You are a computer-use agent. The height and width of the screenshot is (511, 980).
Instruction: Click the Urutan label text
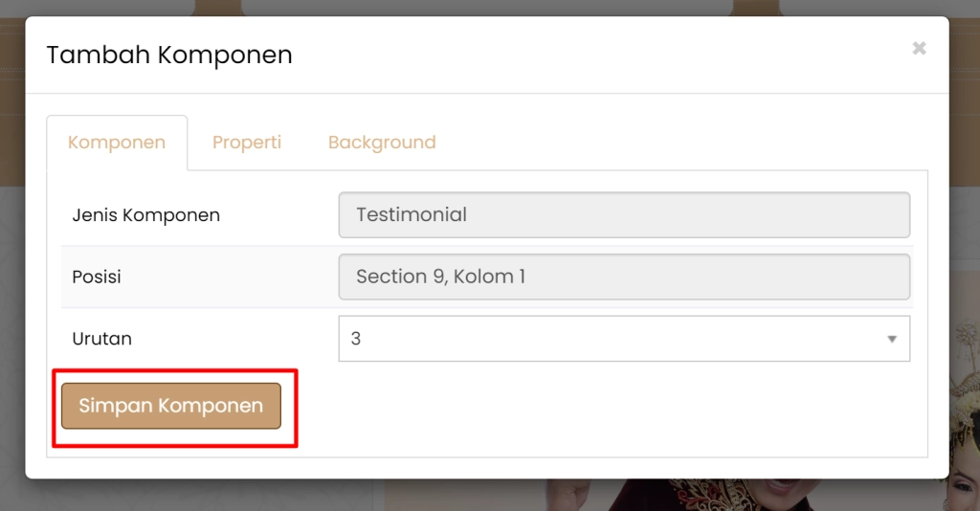pyautogui.click(x=102, y=339)
